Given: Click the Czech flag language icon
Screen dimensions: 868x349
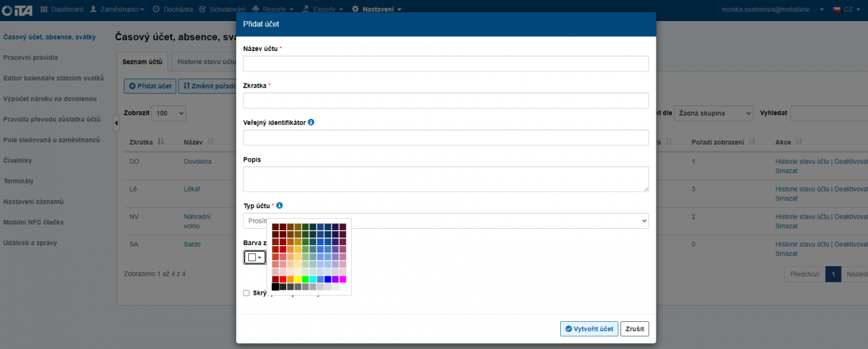Looking at the screenshot, I should pos(836,10).
